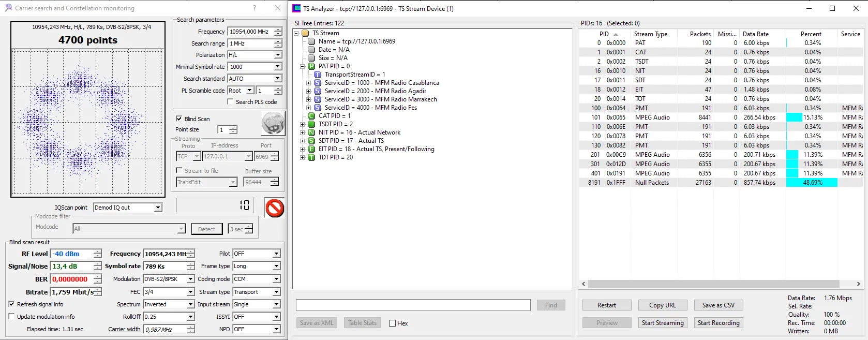Screen dimensions: 868x340
Task: Click the TS Stream folder icon
Action: pyautogui.click(x=305, y=33)
